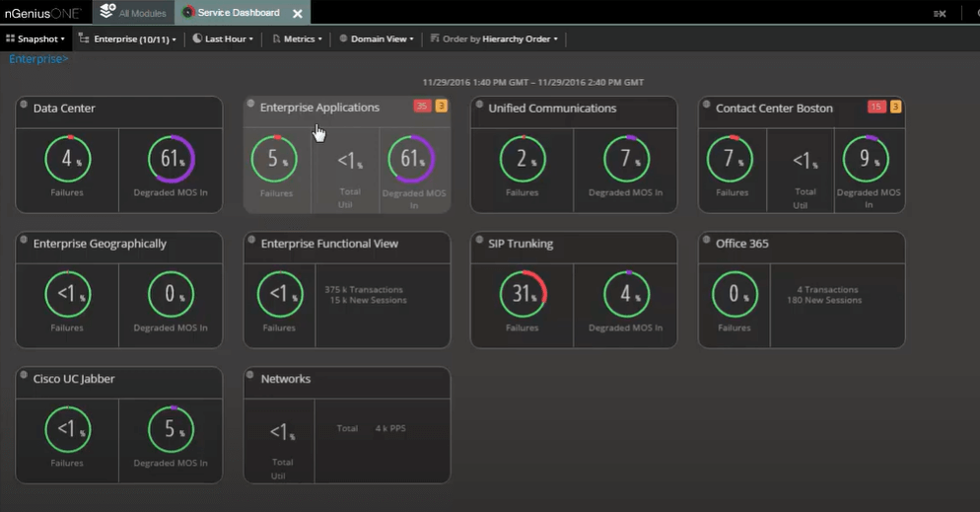Click status dot on Enterprise Geographically tile
Viewport: 980px width, 512px height.
[x=23, y=239]
